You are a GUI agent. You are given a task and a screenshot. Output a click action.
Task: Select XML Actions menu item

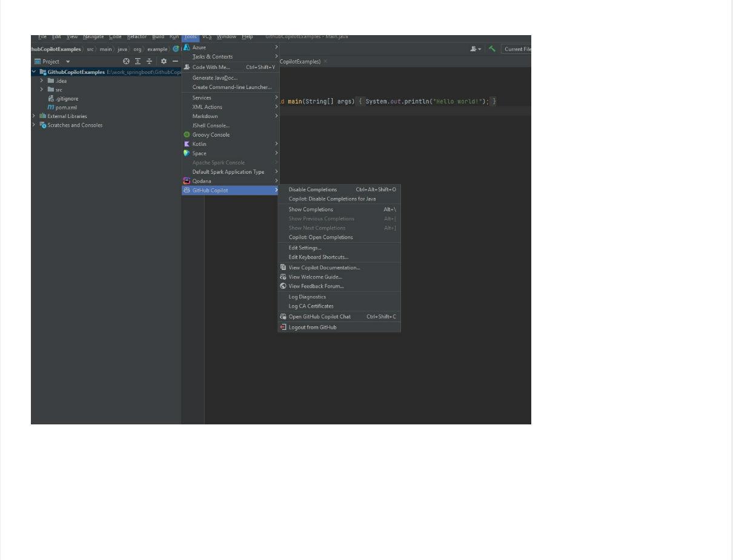coord(231,107)
